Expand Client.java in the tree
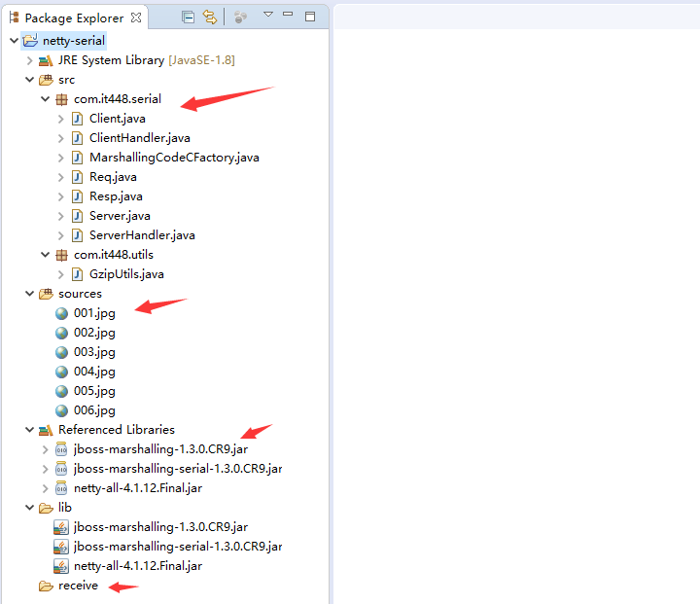Screen dimensions: 700x604 click(60, 119)
